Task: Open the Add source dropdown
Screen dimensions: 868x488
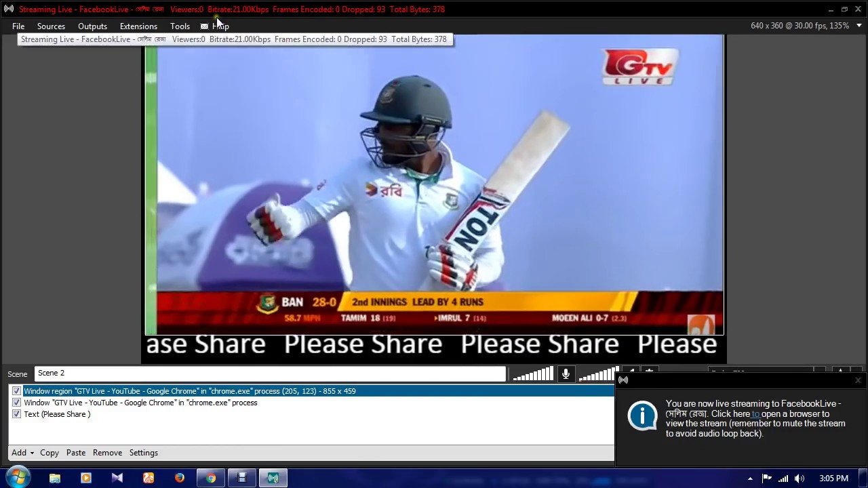Action: coord(22,453)
